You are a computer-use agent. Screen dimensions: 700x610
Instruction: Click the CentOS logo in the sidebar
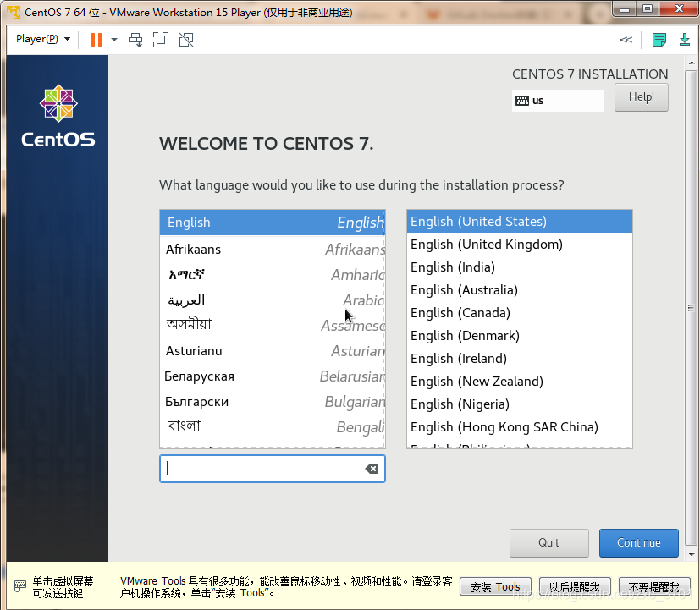coord(58,116)
